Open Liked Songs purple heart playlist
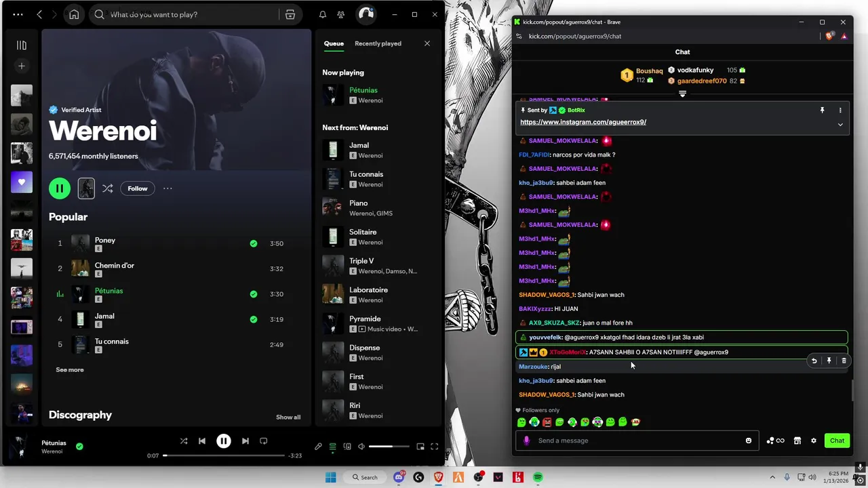 pyautogui.click(x=22, y=182)
